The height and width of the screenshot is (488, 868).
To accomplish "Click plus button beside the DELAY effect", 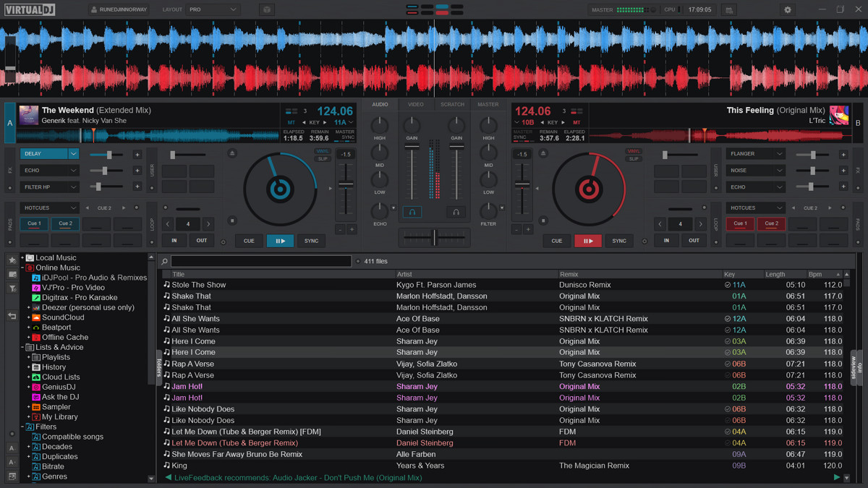I will pos(137,154).
